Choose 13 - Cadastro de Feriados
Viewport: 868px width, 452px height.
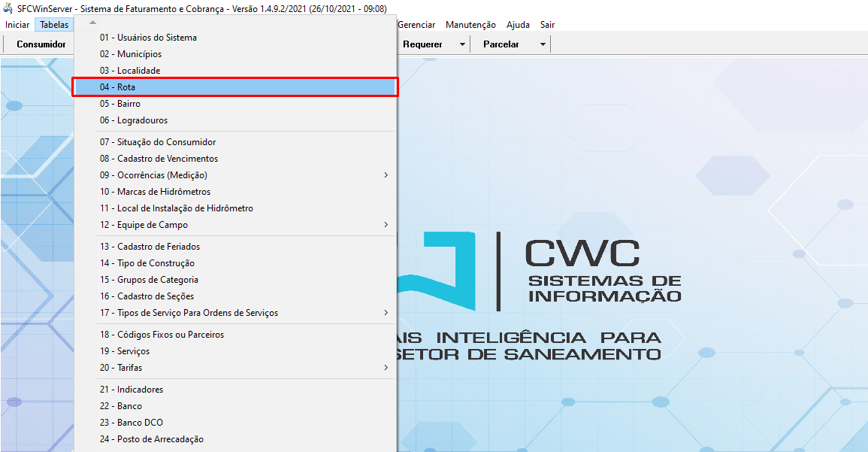pos(150,247)
